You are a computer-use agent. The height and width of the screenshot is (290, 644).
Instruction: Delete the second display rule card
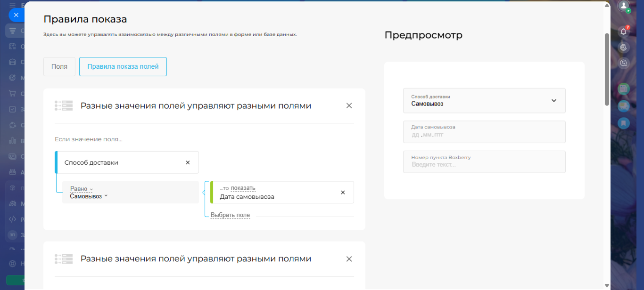(x=349, y=258)
